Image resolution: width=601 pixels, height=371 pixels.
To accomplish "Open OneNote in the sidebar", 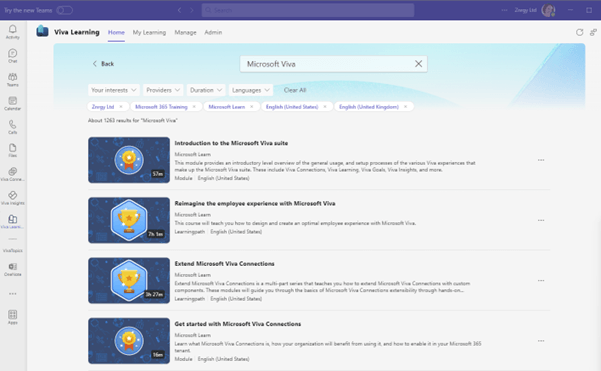I will (x=13, y=269).
